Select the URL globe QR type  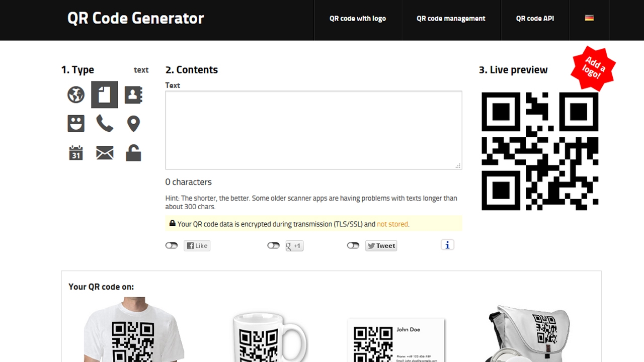point(76,95)
